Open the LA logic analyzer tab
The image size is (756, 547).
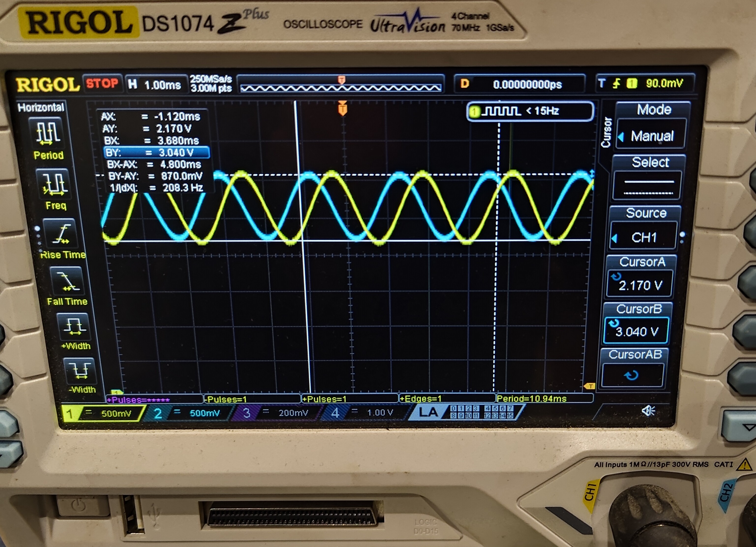[428, 412]
